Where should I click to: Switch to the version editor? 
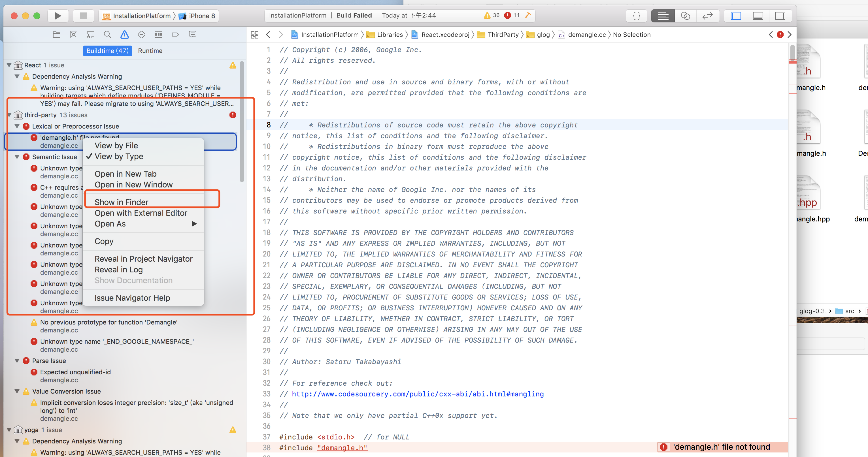coord(708,16)
